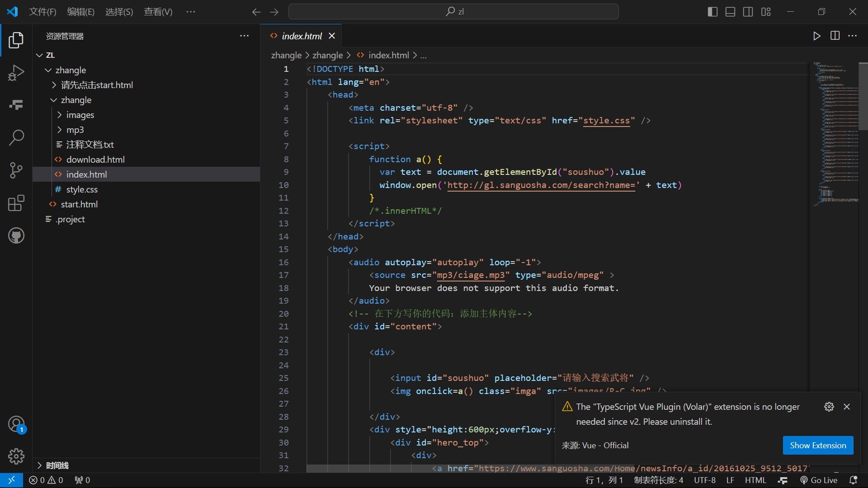
Task: Open the Search view
Action: tap(16, 138)
